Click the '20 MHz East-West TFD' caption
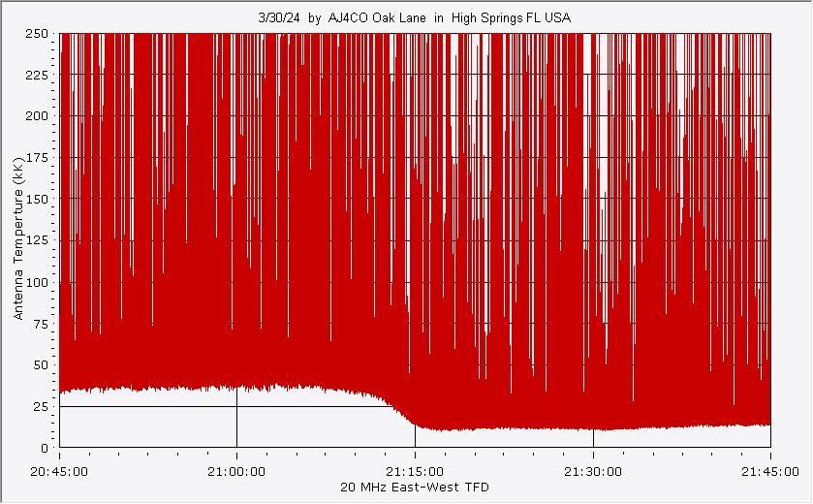Image resolution: width=813 pixels, height=504 pixels. (415, 488)
